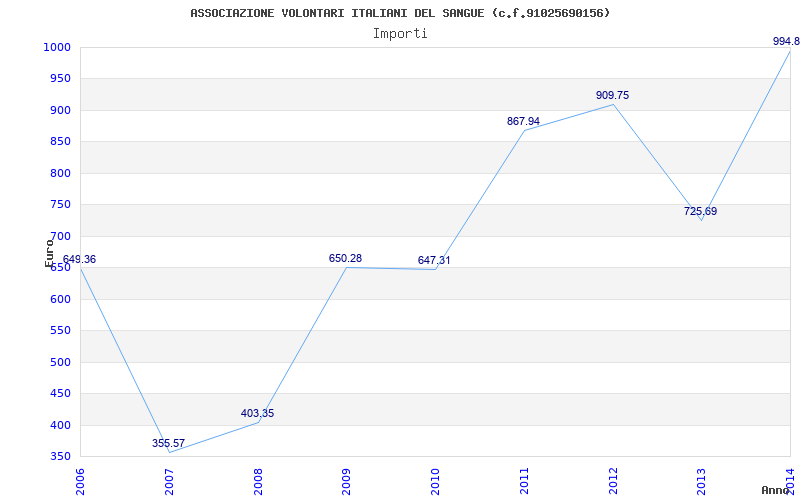Select the 750 y-axis tick label
This screenshot has width=800, height=500.
pyautogui.click(x=60, y=205)
